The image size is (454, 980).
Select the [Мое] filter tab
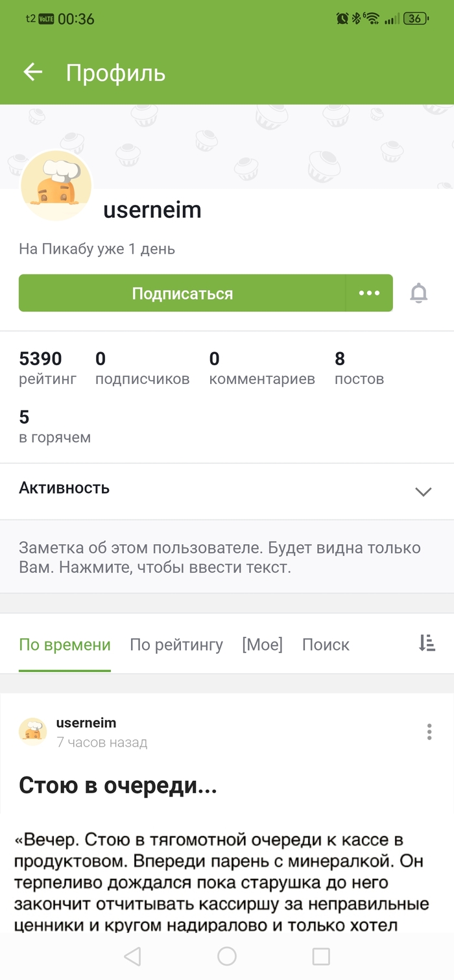tap(262, 645)
